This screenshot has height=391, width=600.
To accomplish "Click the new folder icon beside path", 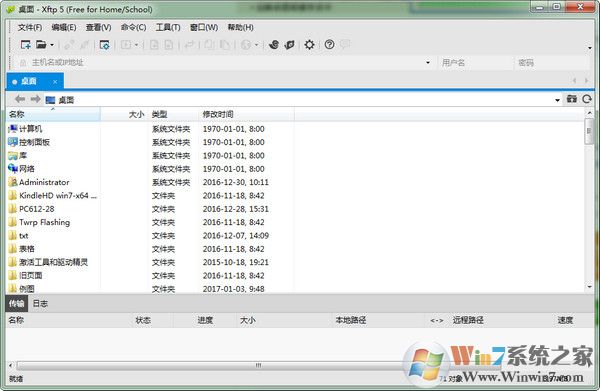I will click(x=572, y=99).
